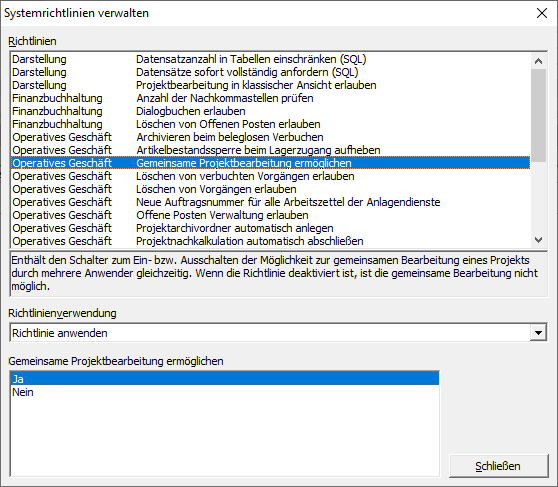Select Artikelbestandssperre beim Lagerzugang aufheben
This screenshot has height=487, width=558.
tap(270, 150)
